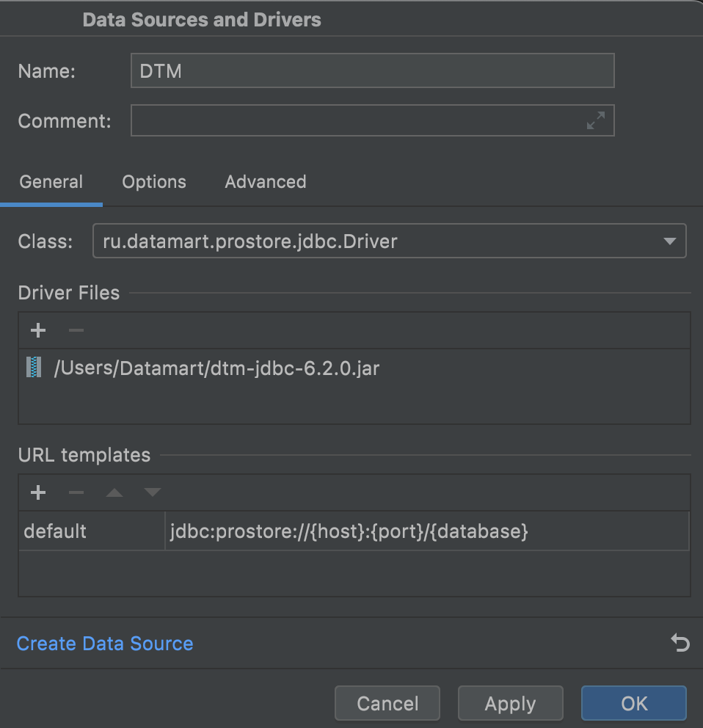This screenshot has width=703, height=728.
Task: Add a new URL template with plus
Action: pos(38,492)
